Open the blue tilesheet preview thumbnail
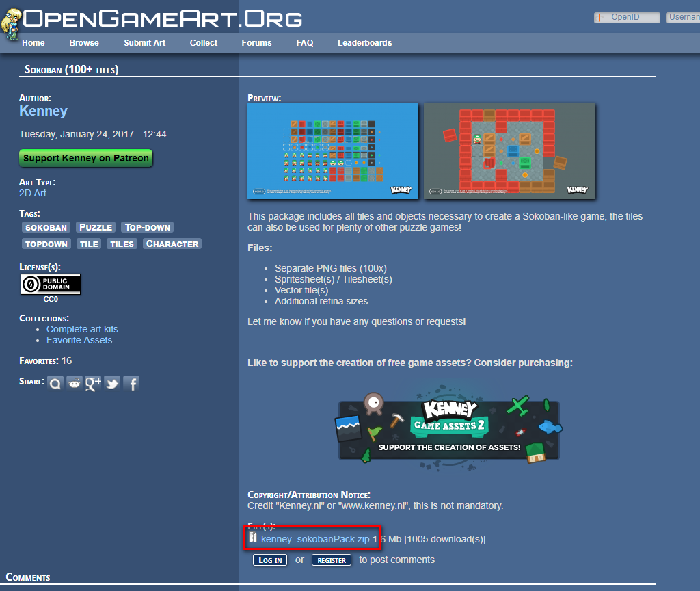The image size is (700, 591). click(x=333, y=151)
